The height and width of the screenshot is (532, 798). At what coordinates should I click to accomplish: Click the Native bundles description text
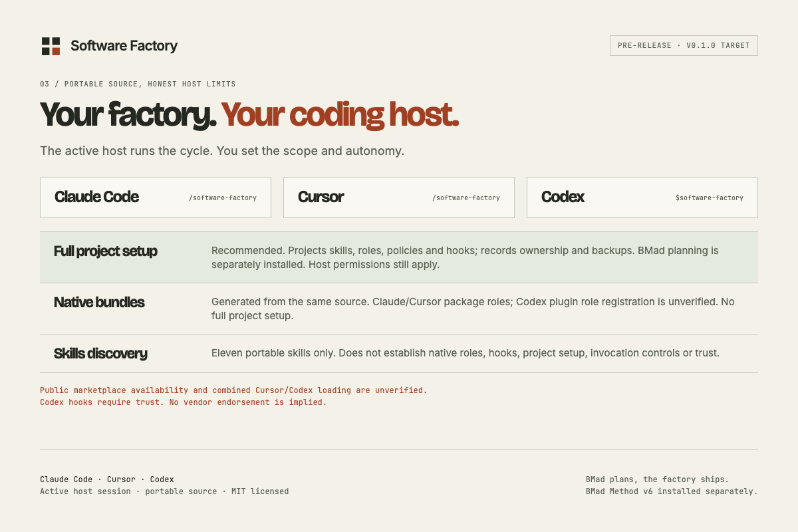pyautogui.click(x=473, y=309)
